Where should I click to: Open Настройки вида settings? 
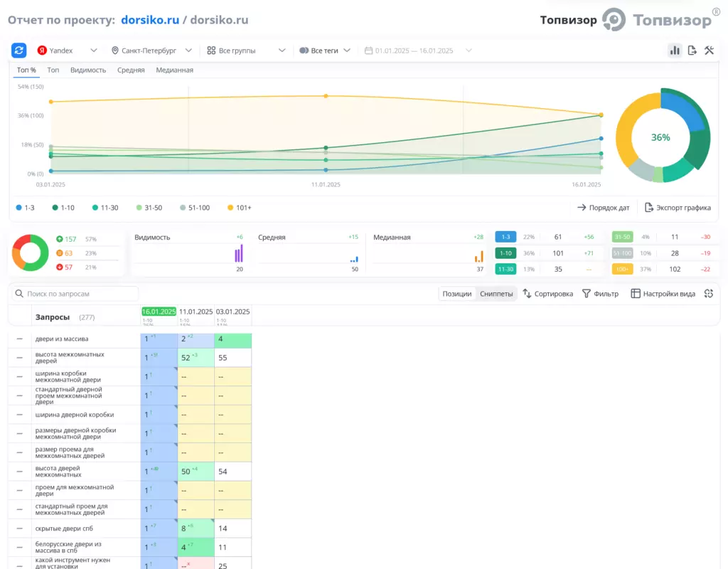tap(663, 294)
